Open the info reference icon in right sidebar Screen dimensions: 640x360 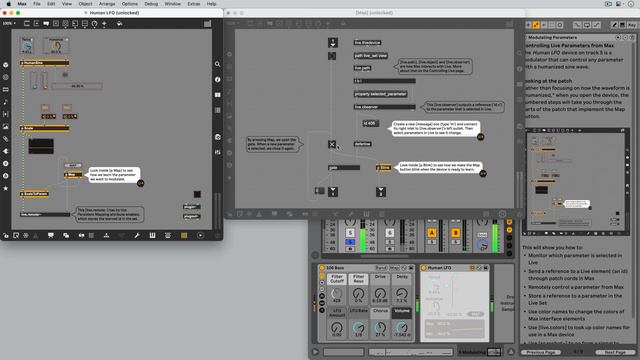point(218,79)
